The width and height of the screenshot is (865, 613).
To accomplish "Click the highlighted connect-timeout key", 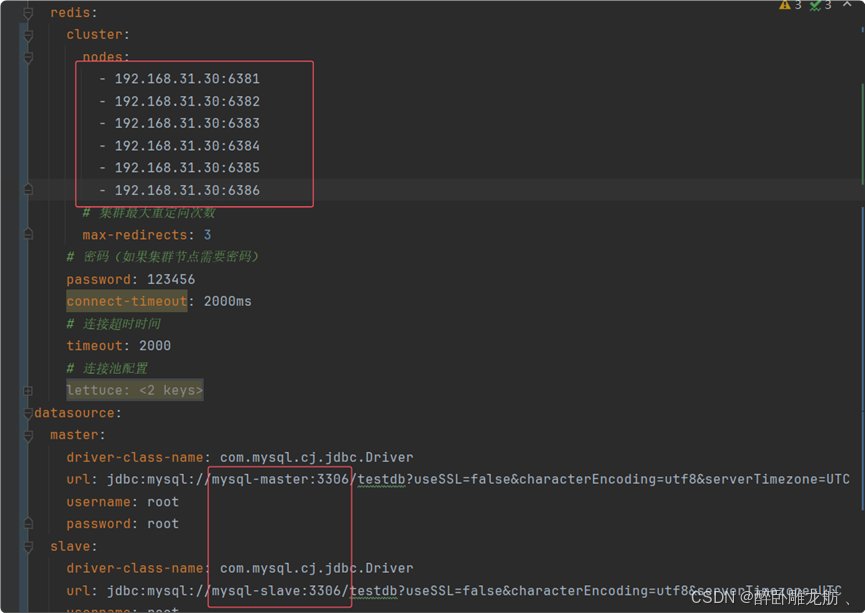I will click(x=127, y=301).
